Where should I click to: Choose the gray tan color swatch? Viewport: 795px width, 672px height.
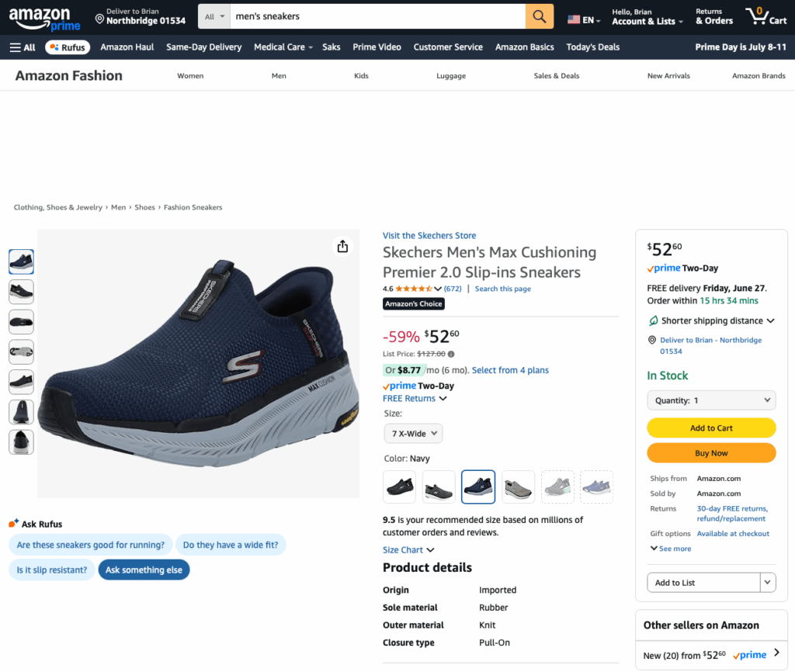[x=518, y=487]
